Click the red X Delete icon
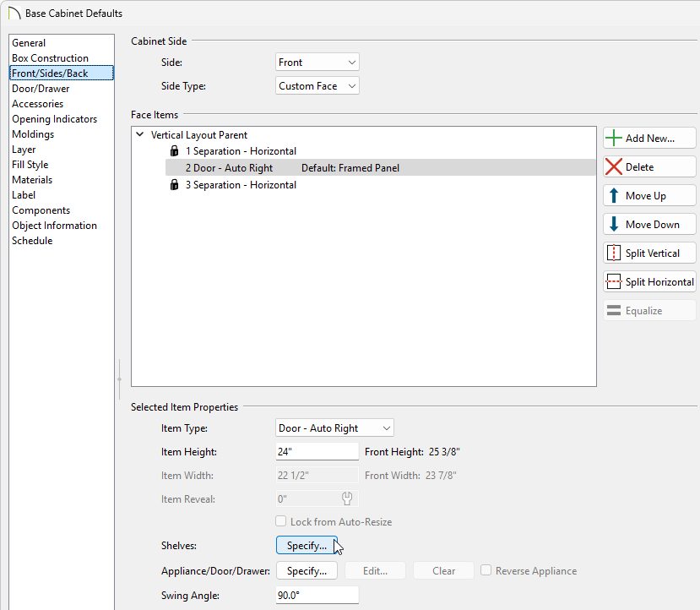This screenshot has height=610, width=700. pos(614,167)
